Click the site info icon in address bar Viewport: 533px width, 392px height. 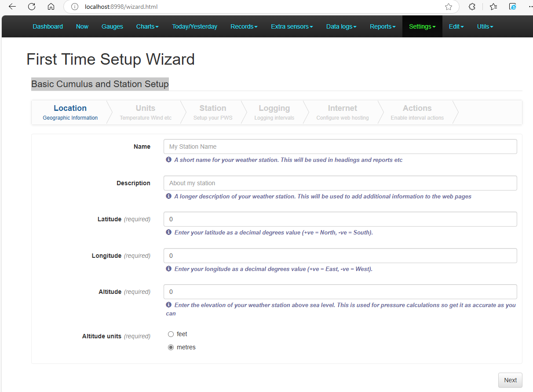pyautogui.click(x=75, y=7)
